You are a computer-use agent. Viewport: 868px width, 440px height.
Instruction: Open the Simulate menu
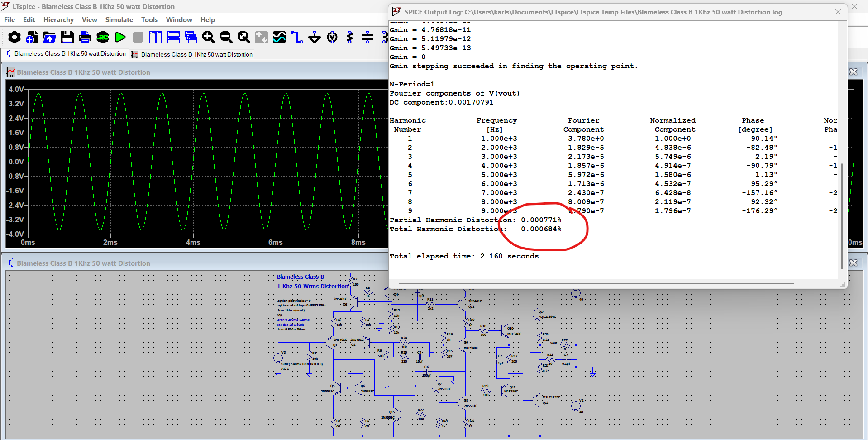tap(119, 20)
